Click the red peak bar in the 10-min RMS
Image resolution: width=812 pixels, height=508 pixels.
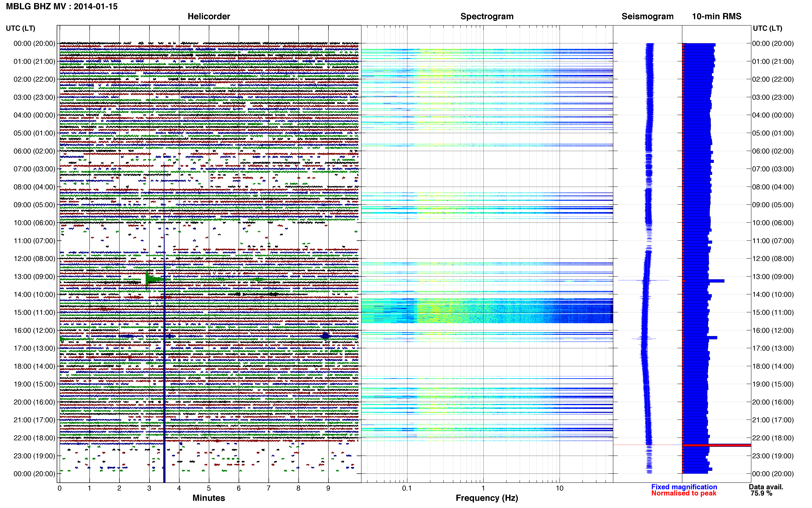pyautogui.click(x=717, y=445)
